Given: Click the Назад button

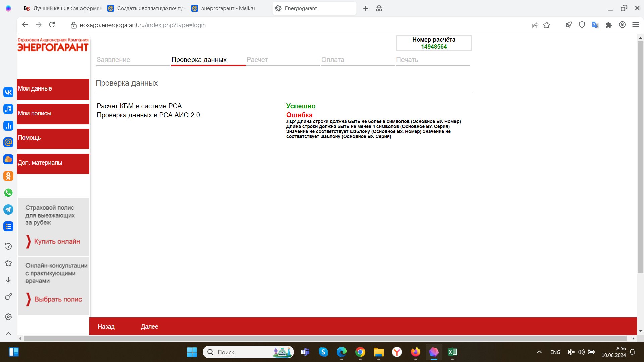Looking at the screenshot, I should [106, 326].
